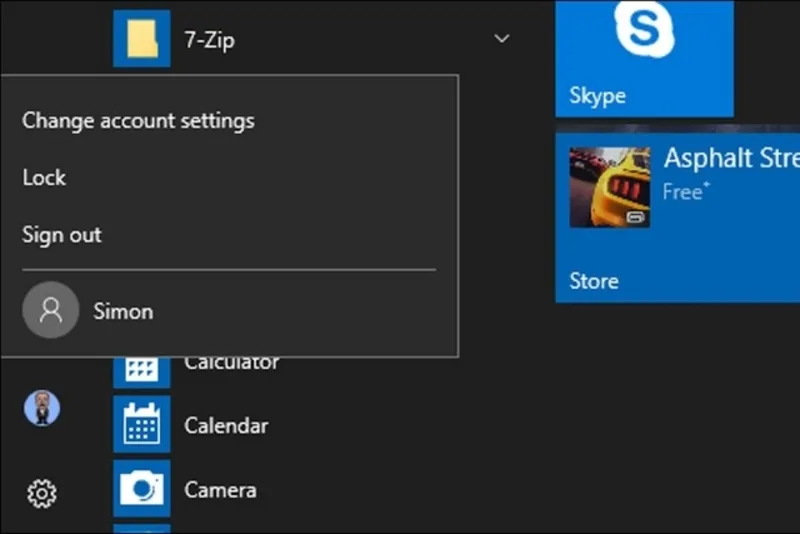Select Change account settings
This screenshot has height=534, width=800.
tap(138, 121)
